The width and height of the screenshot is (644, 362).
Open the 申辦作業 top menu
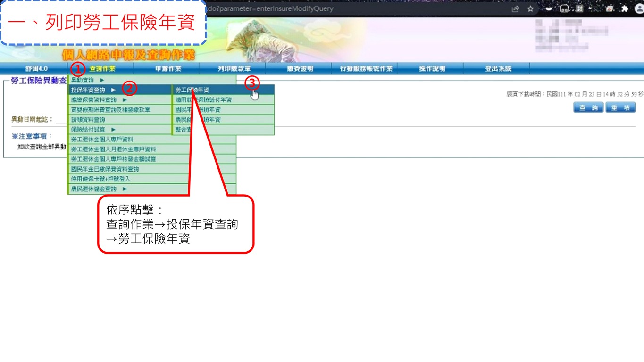(x=168, y=68)
